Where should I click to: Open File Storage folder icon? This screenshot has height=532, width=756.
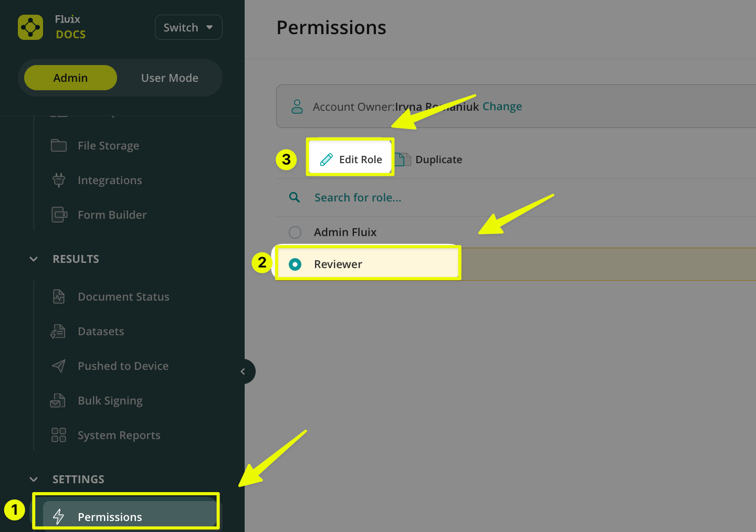pyautogui.click(x=59, y=145)
